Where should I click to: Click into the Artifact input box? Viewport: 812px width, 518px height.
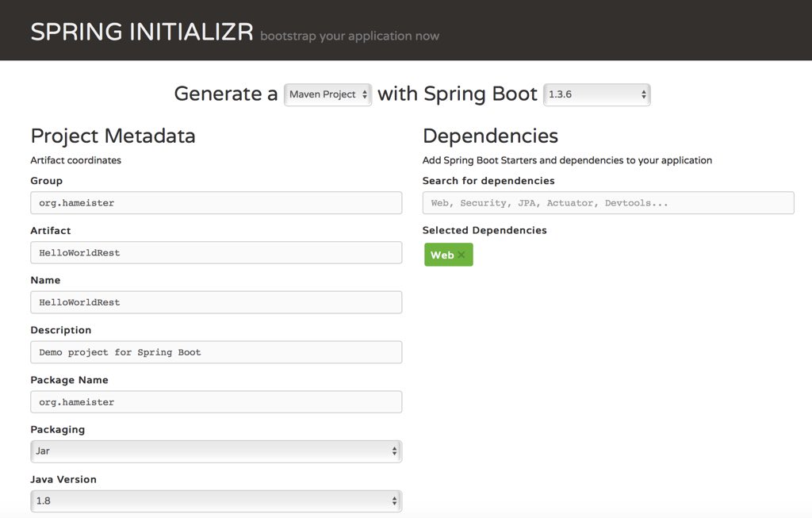[x=216, y=253]
